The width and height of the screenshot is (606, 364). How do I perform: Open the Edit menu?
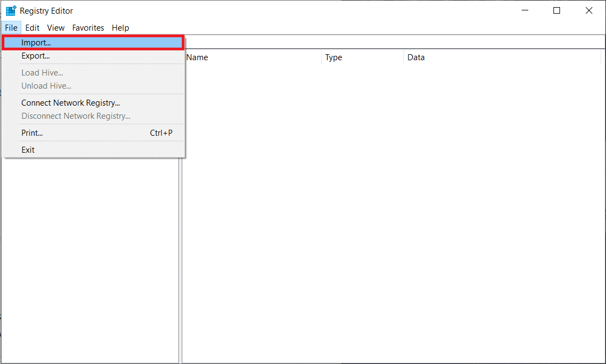32,28
